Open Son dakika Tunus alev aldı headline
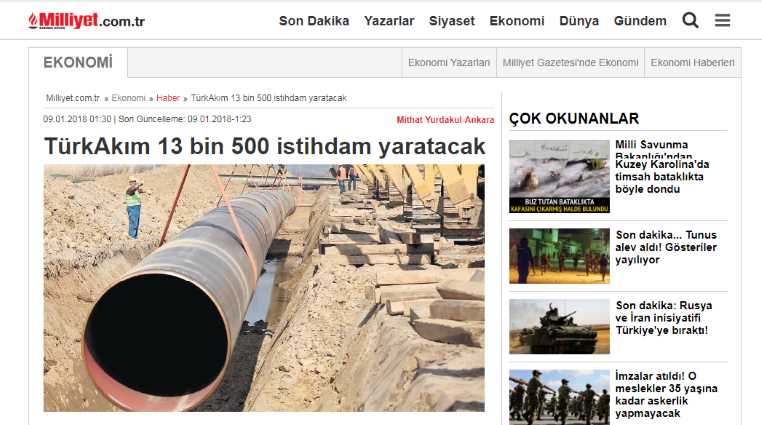The height and width of the screenshot is (425, 762). coord(666,247)
